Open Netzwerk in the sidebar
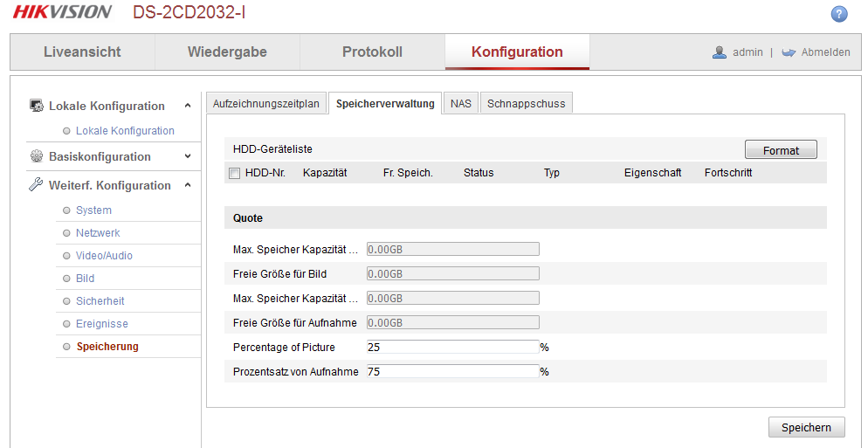This screenshot has height=448, width=868. (98, 233)
